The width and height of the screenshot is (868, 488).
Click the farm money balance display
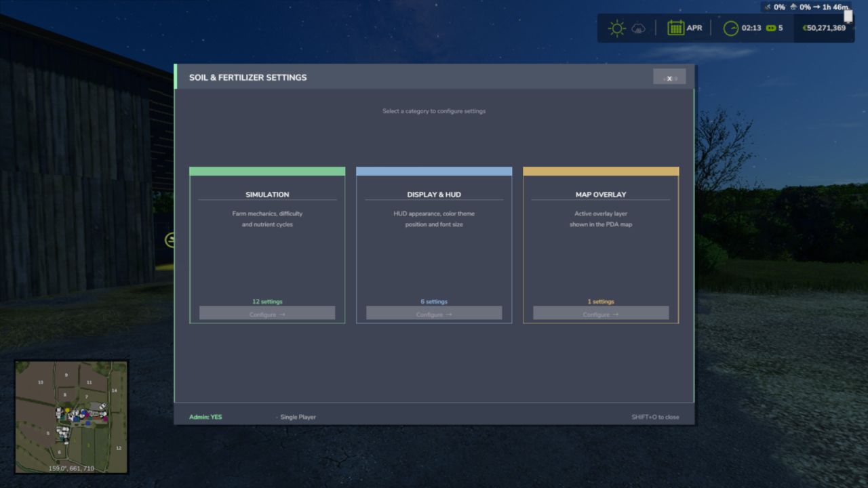(824, 28)
